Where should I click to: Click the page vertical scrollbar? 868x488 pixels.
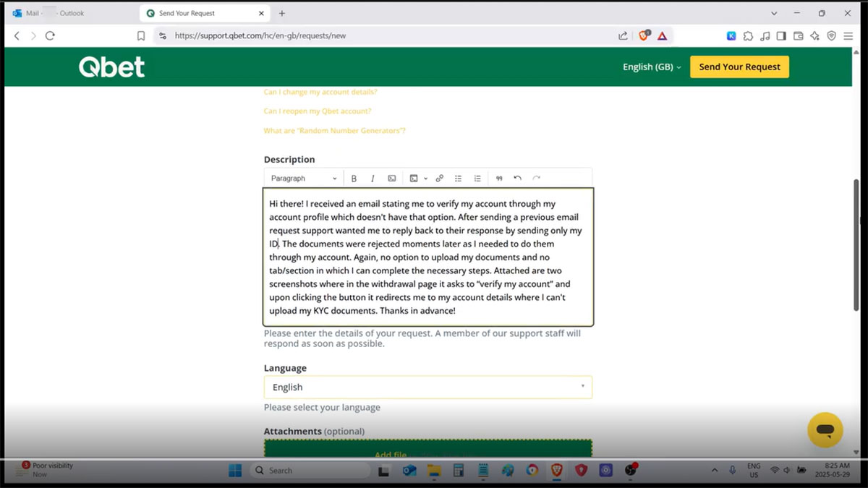(857, 244)
